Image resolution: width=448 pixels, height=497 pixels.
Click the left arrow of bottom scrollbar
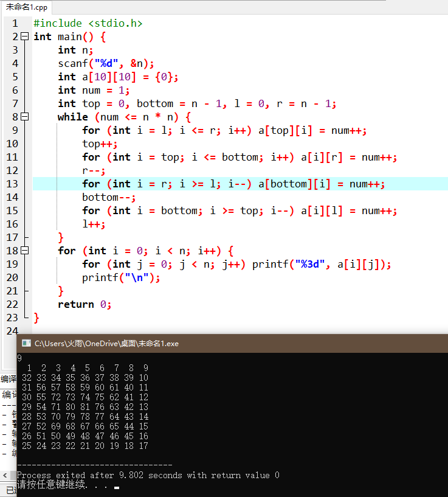point(5,476)
